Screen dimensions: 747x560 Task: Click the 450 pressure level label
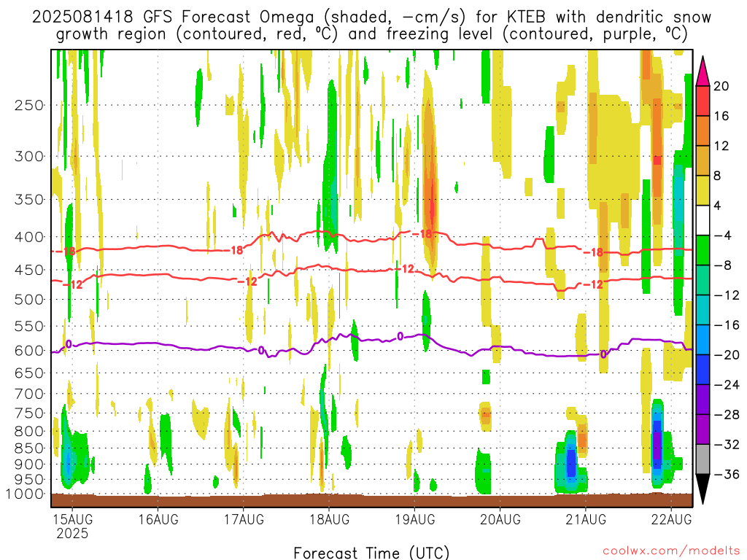29,270
